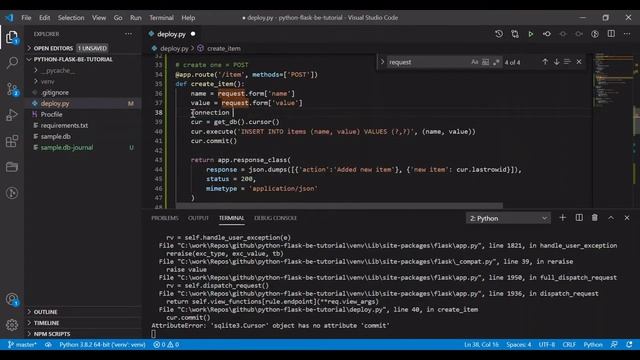640x360 pixels.
Task: Switch to Output panel tab
Action: [198, 218]
